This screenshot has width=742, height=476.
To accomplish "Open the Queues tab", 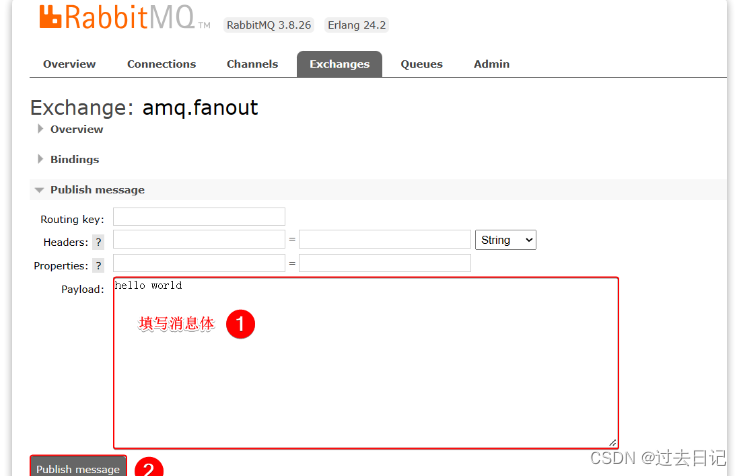I will (x=422, y=64).
